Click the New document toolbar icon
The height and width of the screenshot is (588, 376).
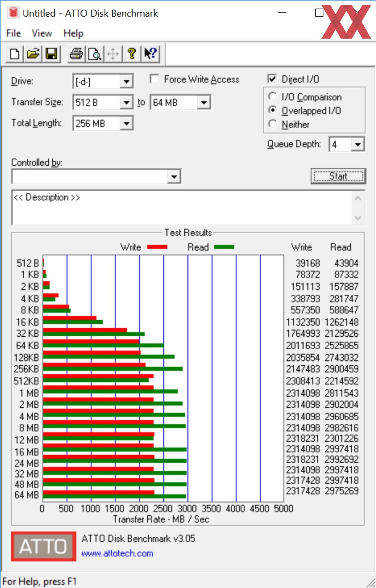(x=15, y=53)
